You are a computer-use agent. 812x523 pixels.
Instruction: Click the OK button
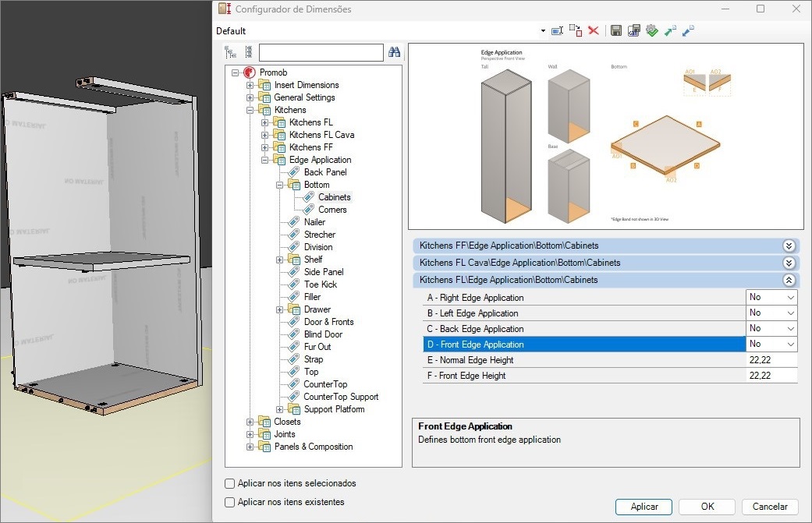pos(707,507)
